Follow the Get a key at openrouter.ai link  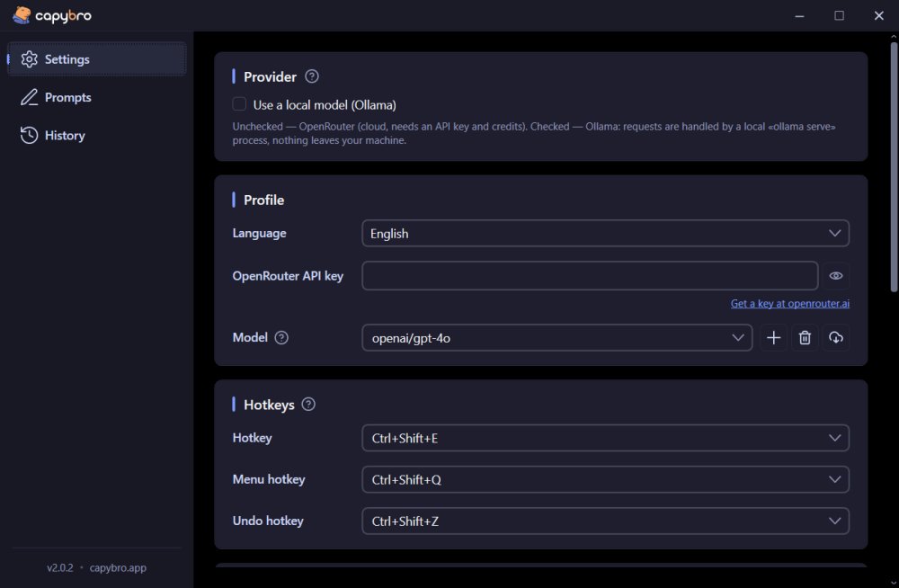tap(790, 304)
